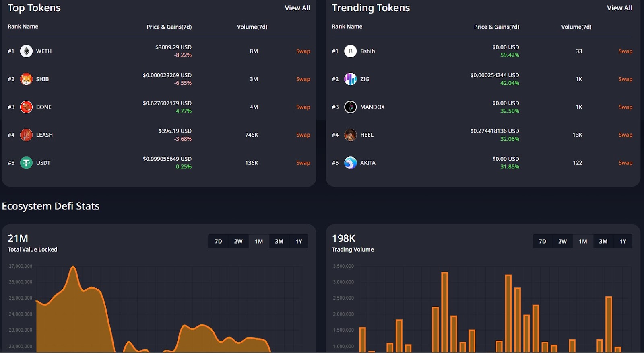Image resolution: width=644 pixels, height=353 pixels.
Task: Click the tallest bar in Trading Volume chart
Action: 444,312
